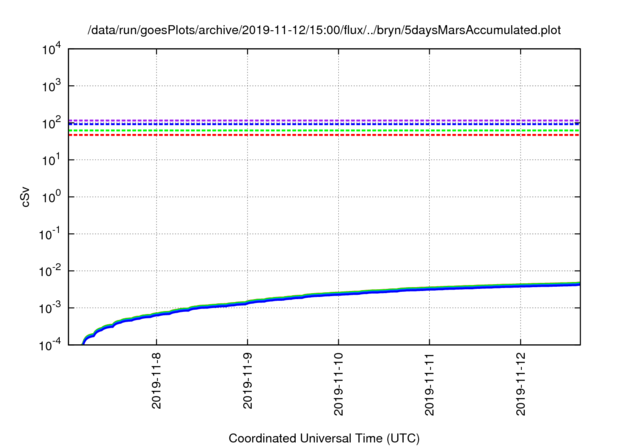Image resolution: width=640 pixels, height=448 pixels.
Task: Click the purple dashed threshold line
Action: tap(324, 120)
